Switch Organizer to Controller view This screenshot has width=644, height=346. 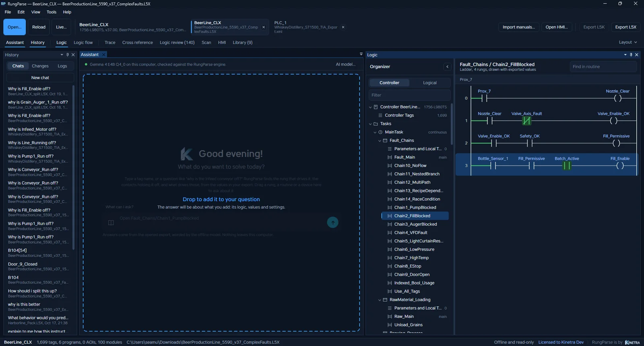point(389,83)
